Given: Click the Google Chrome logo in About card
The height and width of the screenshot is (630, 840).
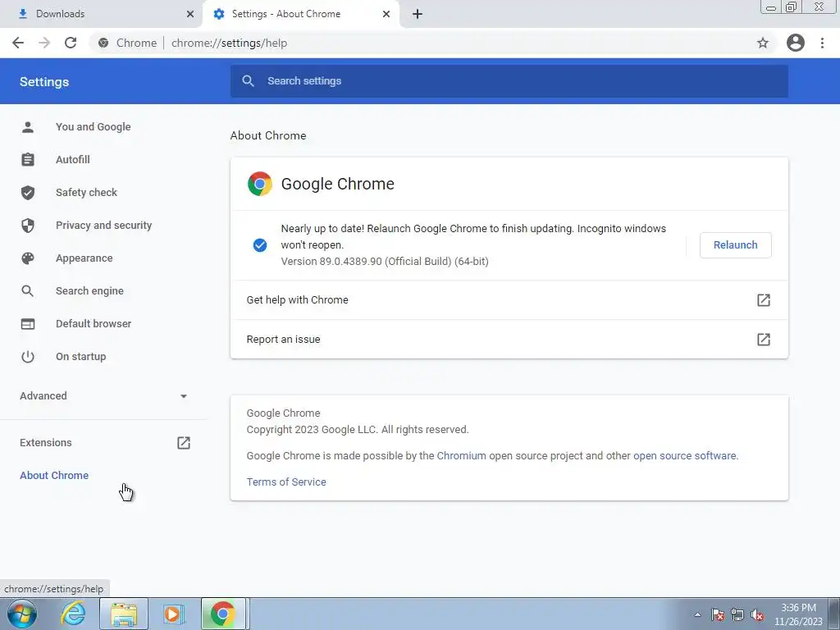Looking at the screenshot, I should (x=260, y=184).
